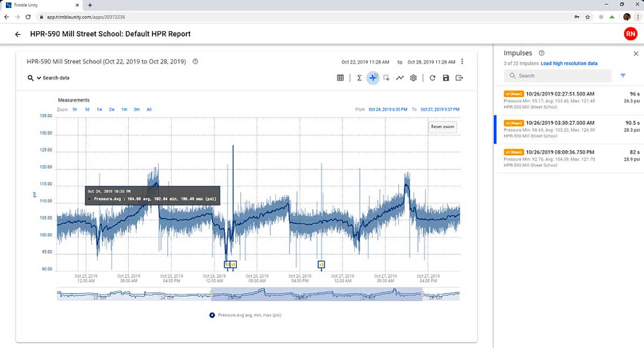Open the three-dot more options menu
Image resolution: width=644 pixels, height=348 pixels.
(462, 62)
